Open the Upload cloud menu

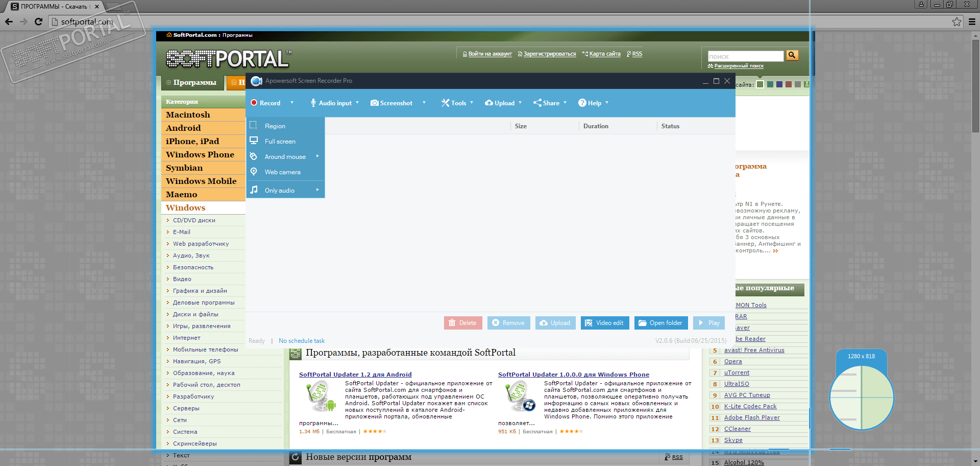[x=489, y=103]
